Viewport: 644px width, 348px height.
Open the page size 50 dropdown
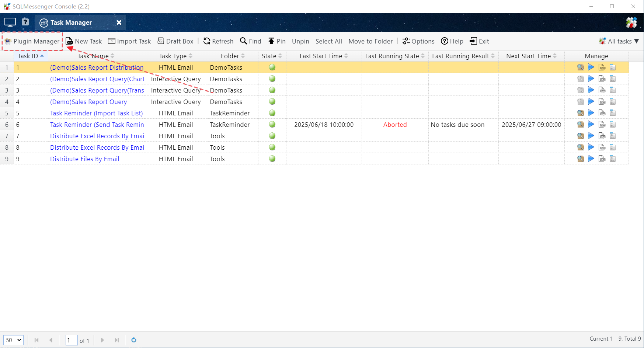pos(13,340)
